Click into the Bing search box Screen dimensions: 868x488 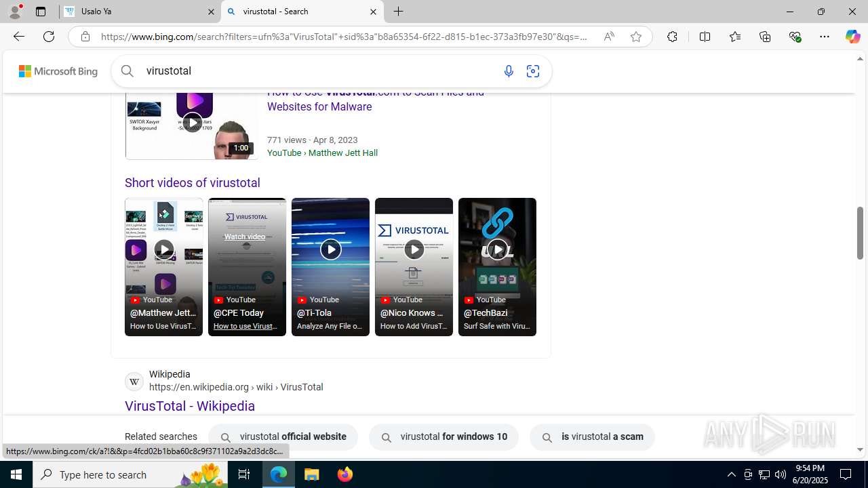[x=319, y=71]
